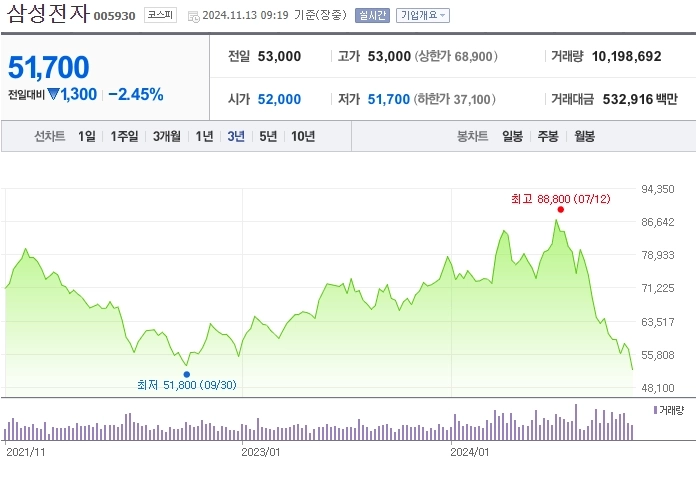The height and width of the screenshot is (480, 696).
Task: Switch to 월봉 monthly candle chart
Action: (x=584, y=137)
